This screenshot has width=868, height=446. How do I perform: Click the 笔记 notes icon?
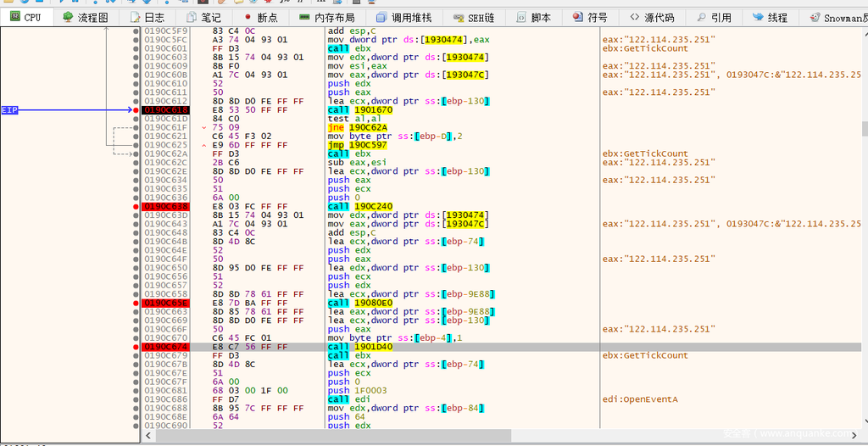[192, 17]
